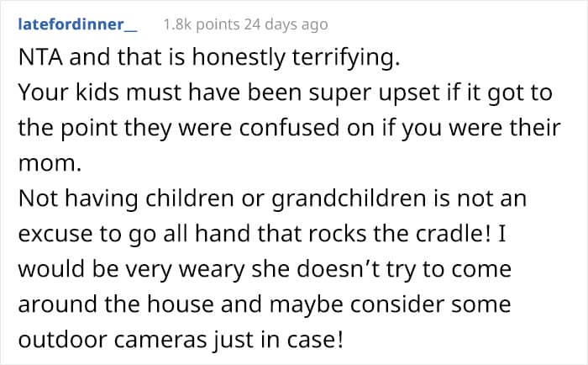This screenshot has height=365, width=588.
Task: Click the phrase honestly terrifying
Action: click(296, 58)
